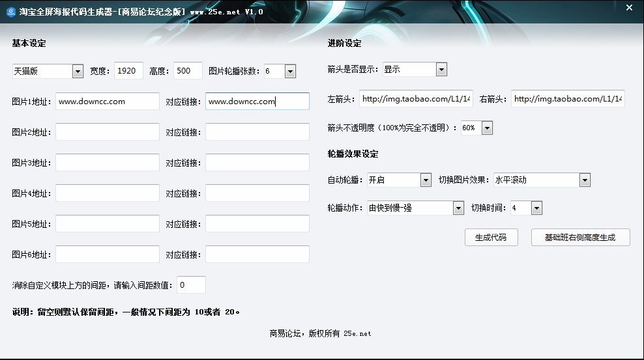The width and height of the screenshot is (644, 360).
Task: Click 图片6 对应链接 input field
Action: pos(257,255)
